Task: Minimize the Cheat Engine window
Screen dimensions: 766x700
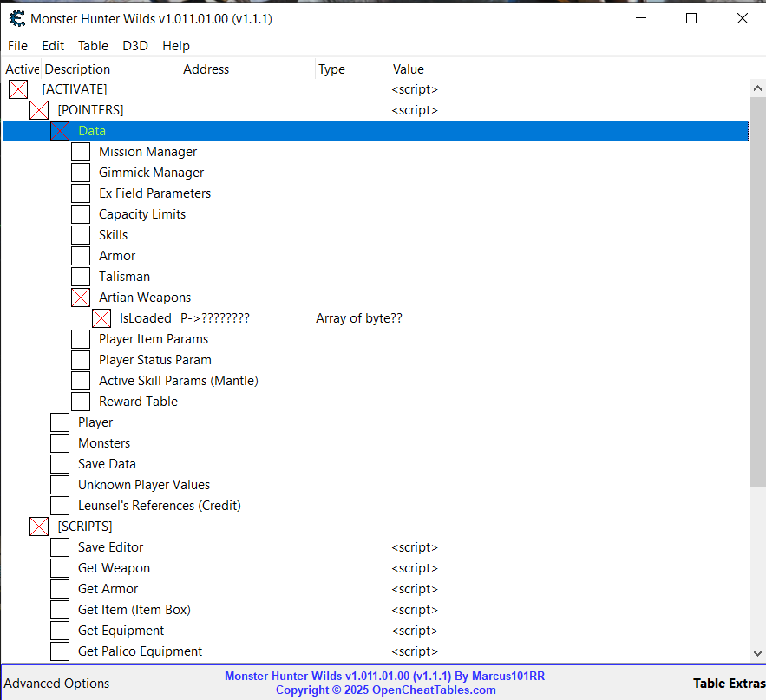Action: [x=641, y=18]
